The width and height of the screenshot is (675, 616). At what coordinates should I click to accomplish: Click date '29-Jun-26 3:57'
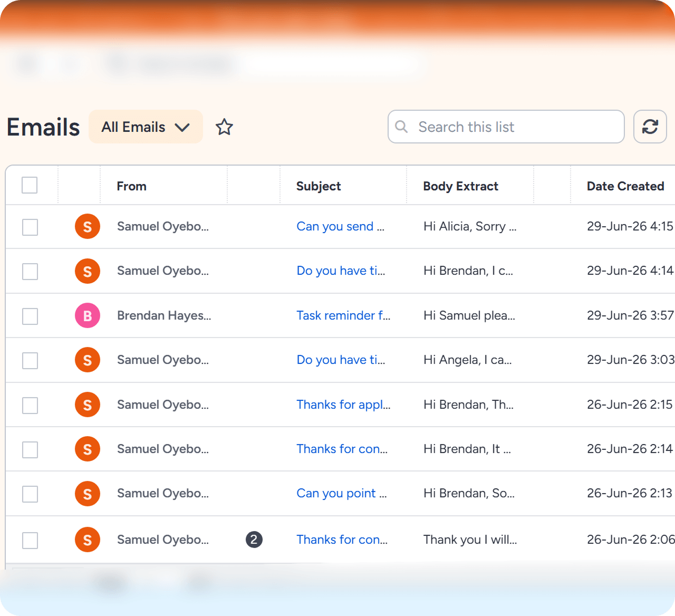point(630,315)
